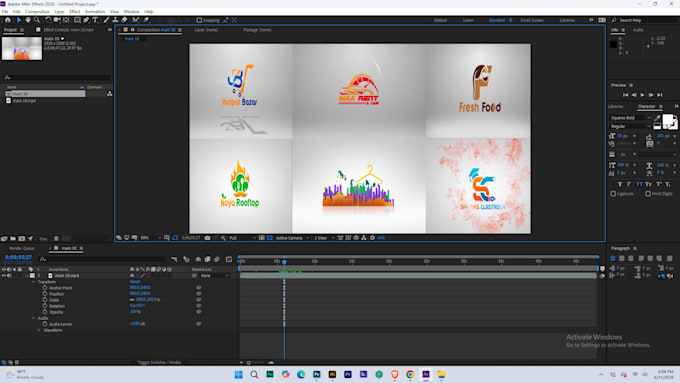
Task: Toggle the Ligatures checkbox
Action: (613, 194)
